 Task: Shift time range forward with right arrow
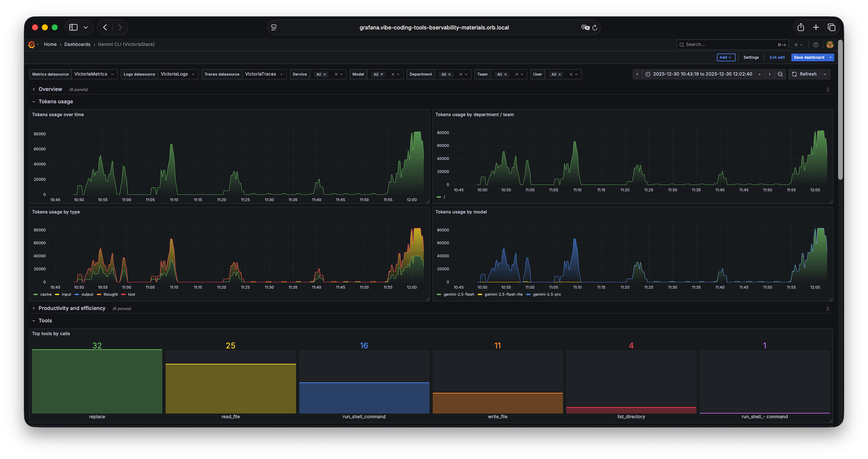(769, 74)
